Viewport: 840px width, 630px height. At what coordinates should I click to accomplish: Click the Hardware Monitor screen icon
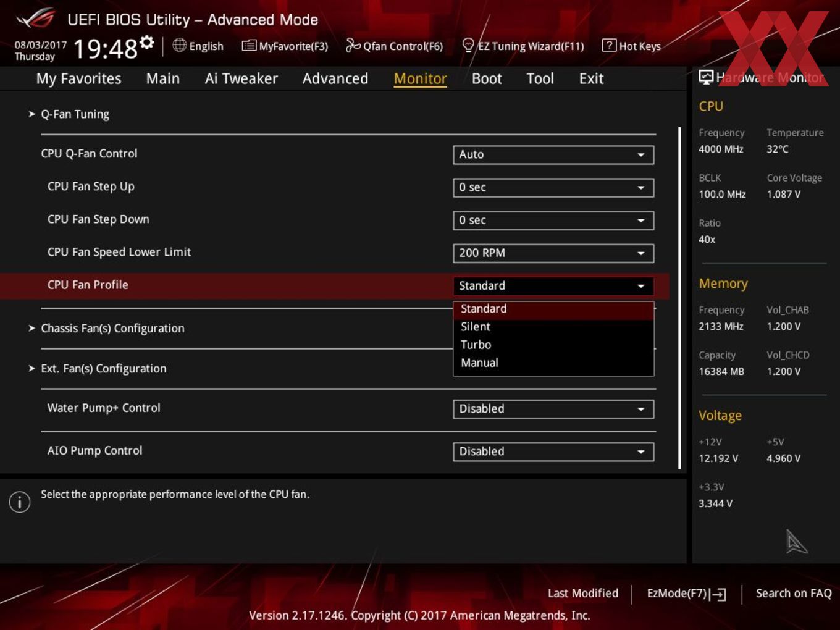(706, 77)
